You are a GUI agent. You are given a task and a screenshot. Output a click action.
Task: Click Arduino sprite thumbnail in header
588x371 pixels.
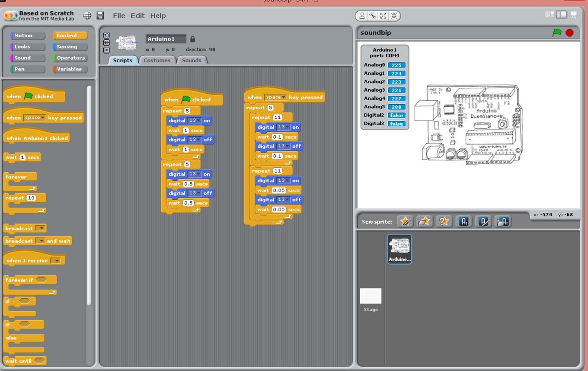click(x=127, y=43)
